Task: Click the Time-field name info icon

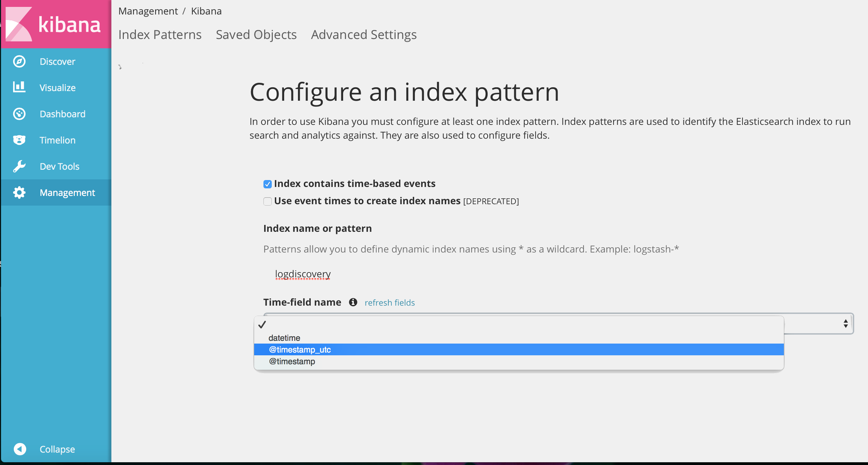Action: pyautogui.click(x=353, y=302)
